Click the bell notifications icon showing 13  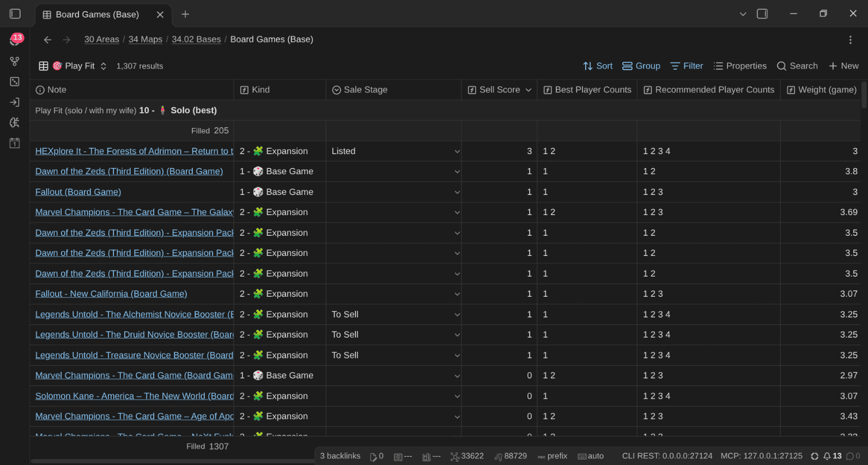pos(833,456)
